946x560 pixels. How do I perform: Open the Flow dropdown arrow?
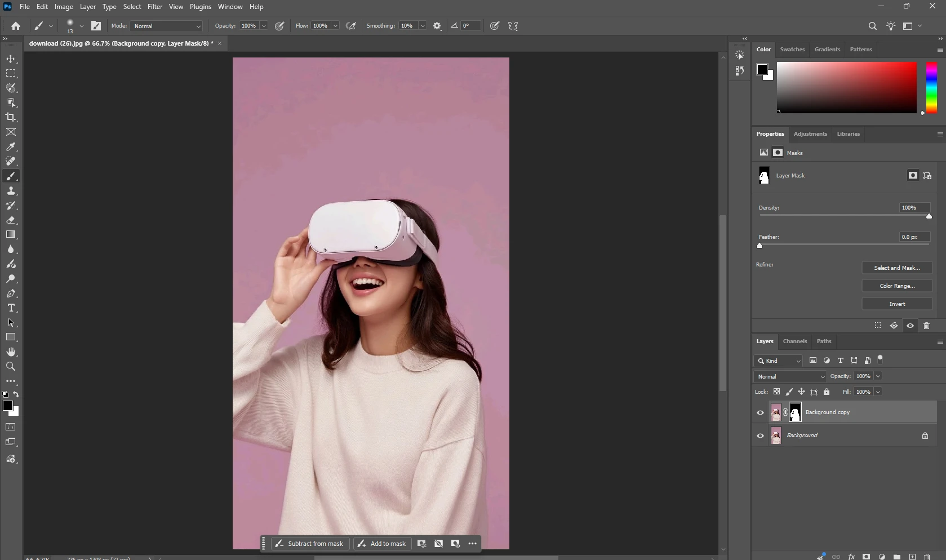335,26
